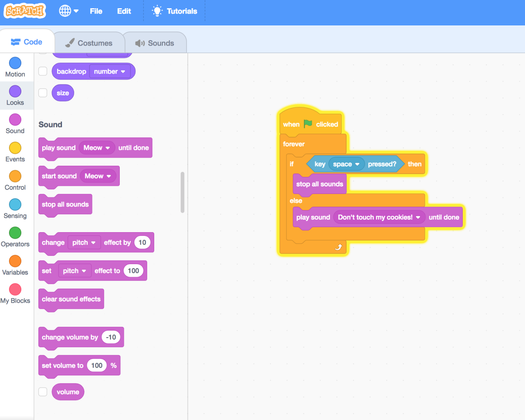Click the set volume to block
Screen dimensions: 525x420
(x=79, y=365)
